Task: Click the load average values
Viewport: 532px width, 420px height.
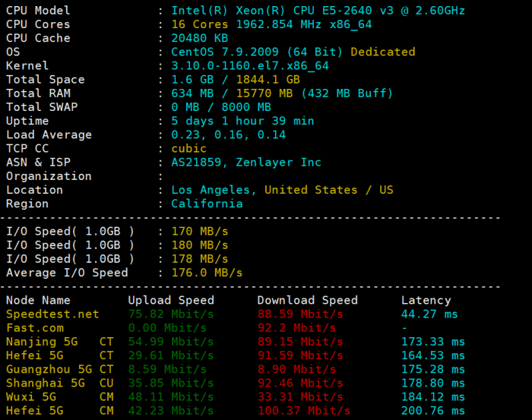Action: click(x=228, y=134)
